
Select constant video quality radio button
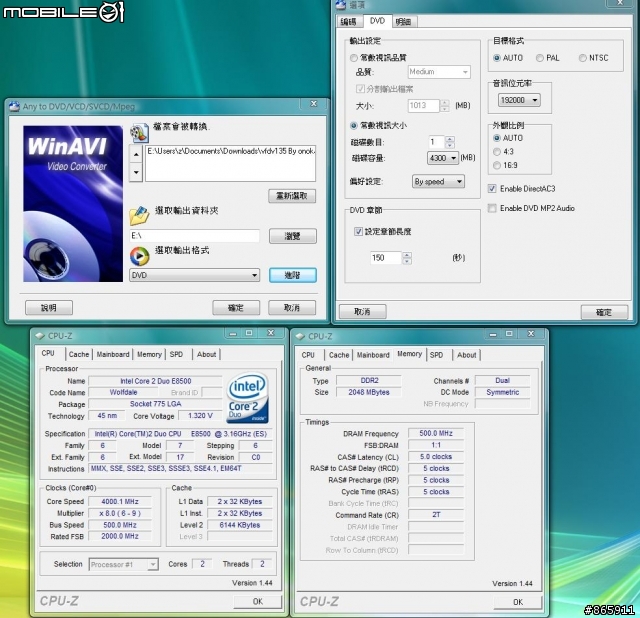(353, 58)
